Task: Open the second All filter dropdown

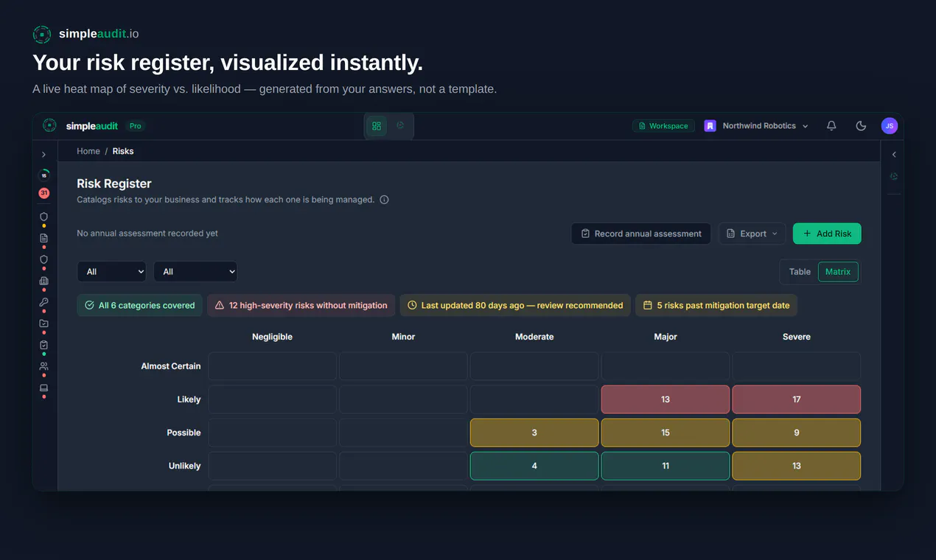Action: click(195, 272)
